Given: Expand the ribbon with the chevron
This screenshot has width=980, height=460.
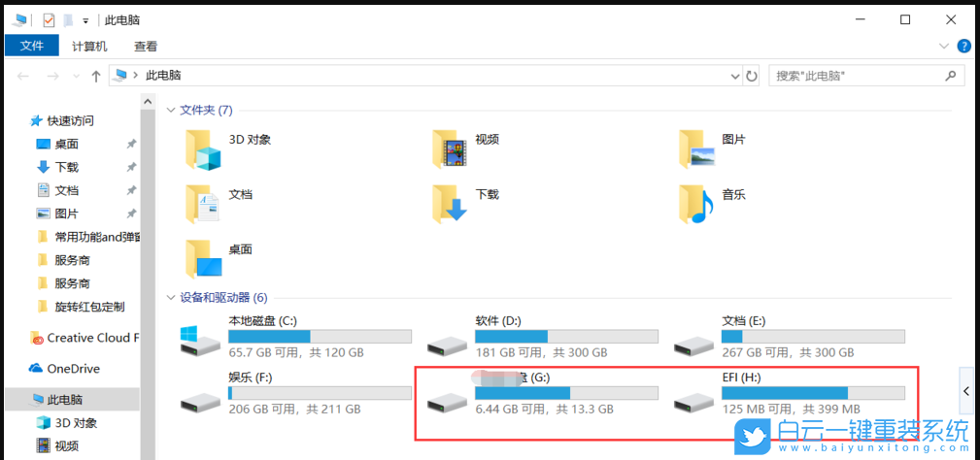Looking at the screenshot, I should point(943,46).
